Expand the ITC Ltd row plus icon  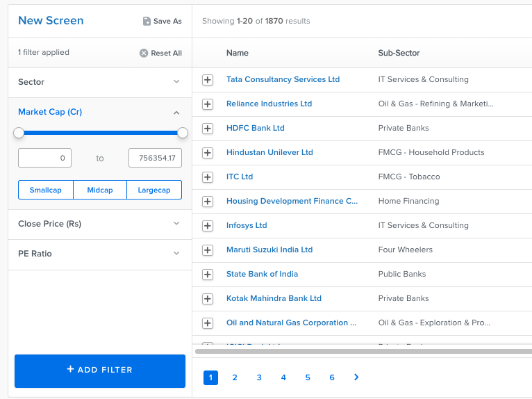pos(208,177)
